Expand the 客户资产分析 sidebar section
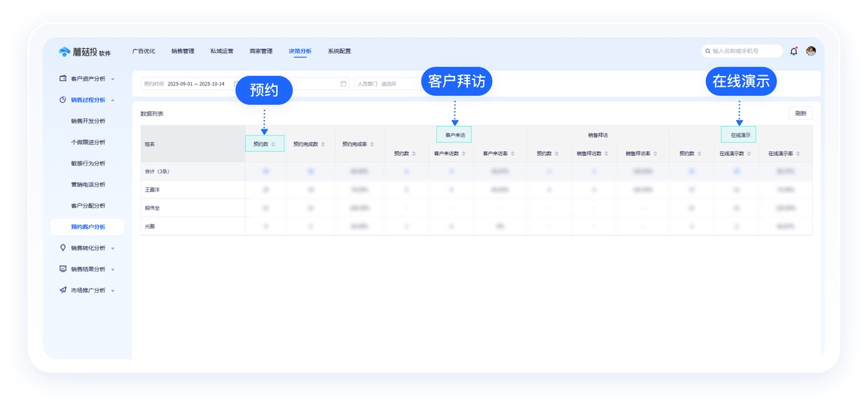This screenshot has height=406, width=868. click(x=113, y=78)
